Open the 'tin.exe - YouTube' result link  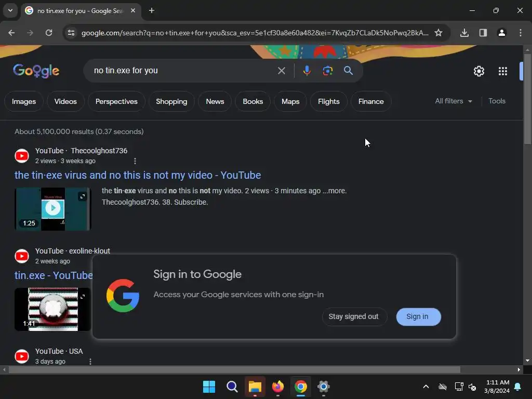point(54,275)
